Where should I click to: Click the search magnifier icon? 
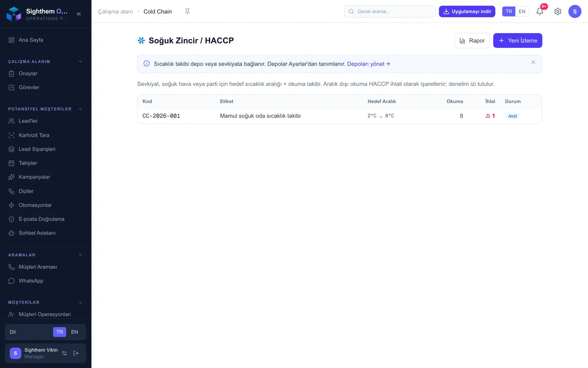tap(351, 11)
